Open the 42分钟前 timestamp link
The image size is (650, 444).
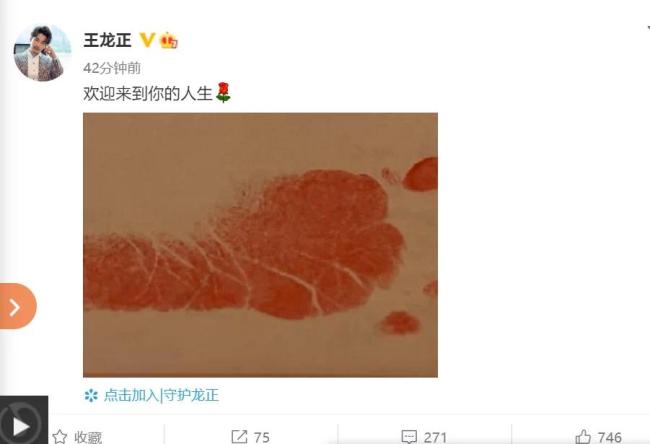[112, 68]
